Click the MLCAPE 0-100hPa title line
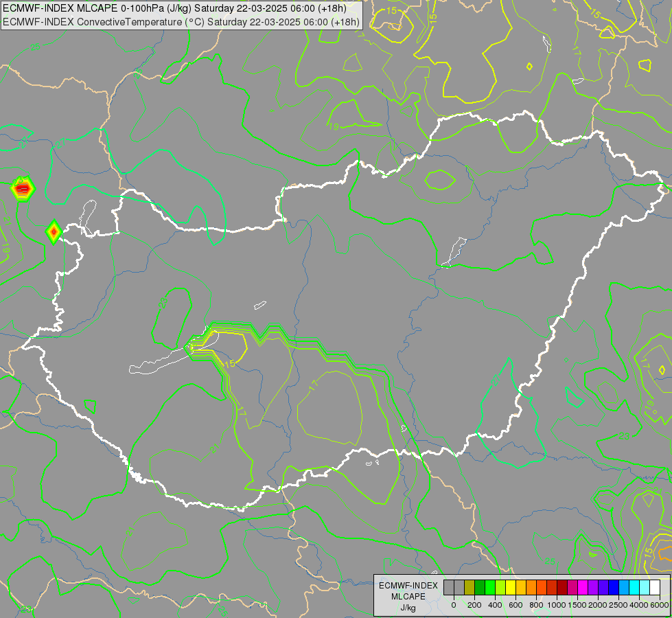The image size is (672, 618). [x=174, y=8]
